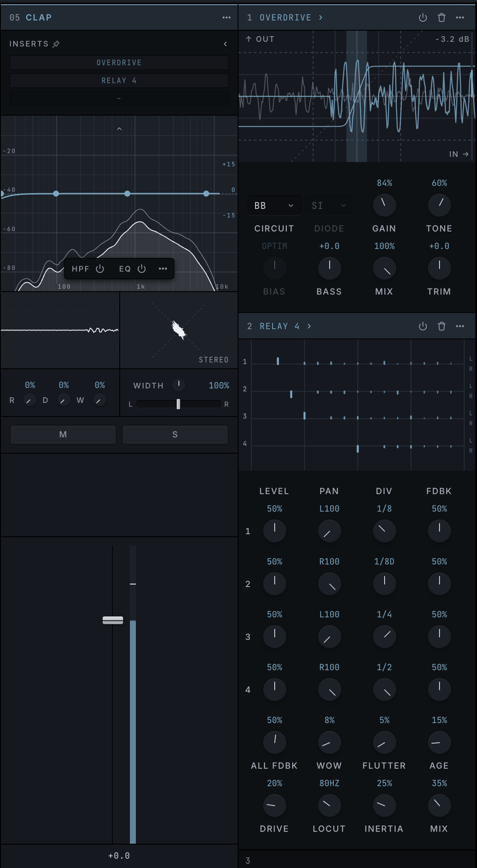The image size is (477, 868).
Task: Open the CLAP channel options menu
Action: click(227, 17)
